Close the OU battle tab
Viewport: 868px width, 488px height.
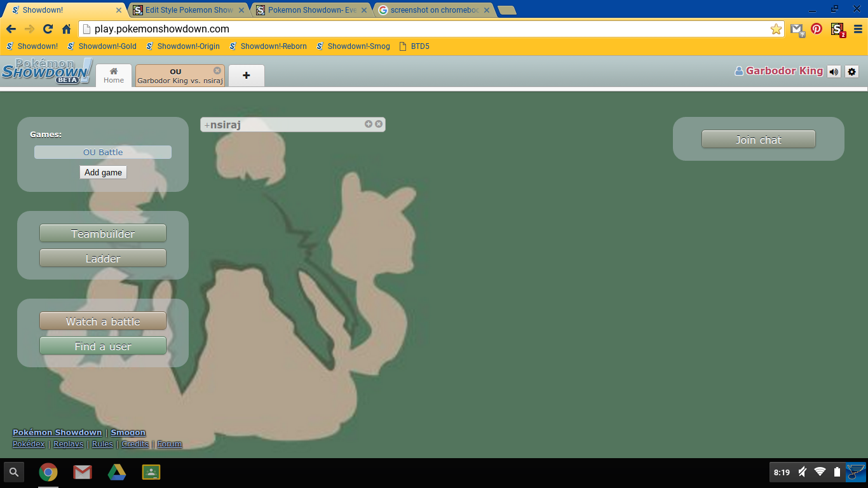click(x=217, y=71)
